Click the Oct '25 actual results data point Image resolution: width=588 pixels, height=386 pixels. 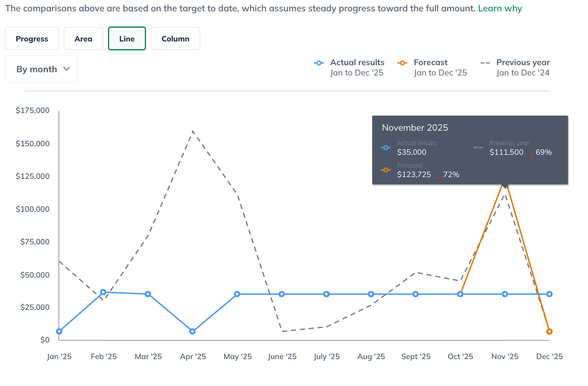coord(460,294)
